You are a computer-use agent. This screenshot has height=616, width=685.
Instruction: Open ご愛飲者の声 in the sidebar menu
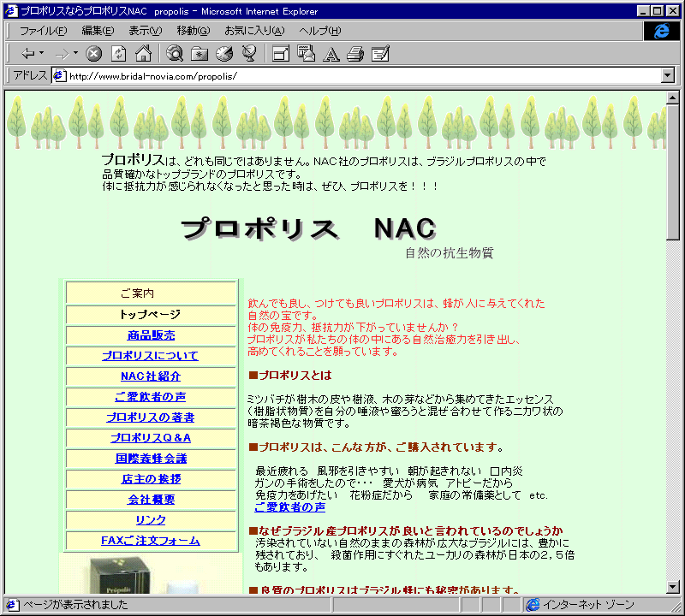151,397
